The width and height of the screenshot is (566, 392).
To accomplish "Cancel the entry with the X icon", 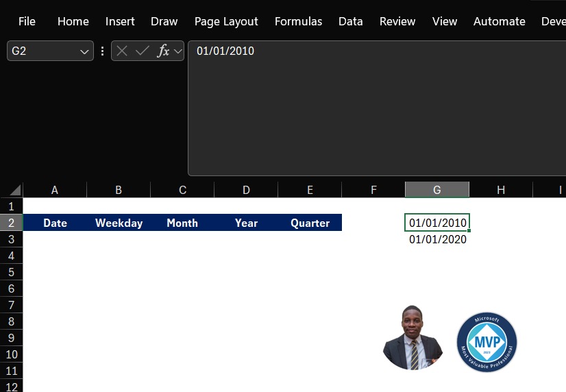I will [x=122, y=51].
